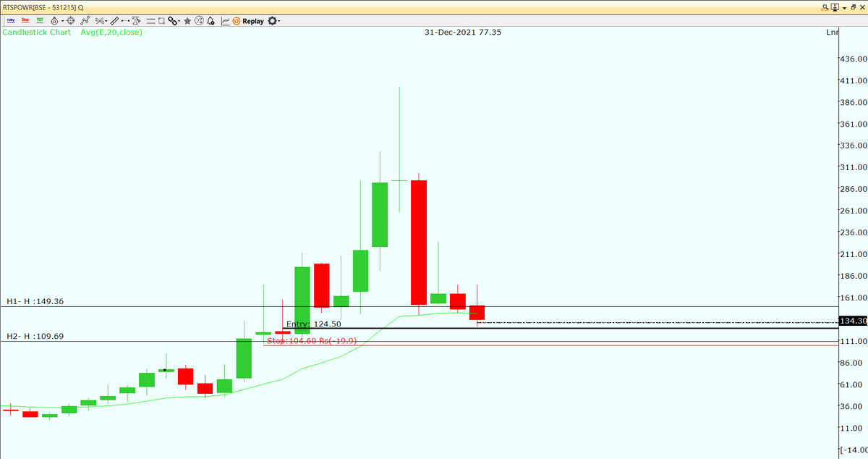Screen dimensions: 868x459
Task: Open the gear settings icon
Action: (272, 21)
